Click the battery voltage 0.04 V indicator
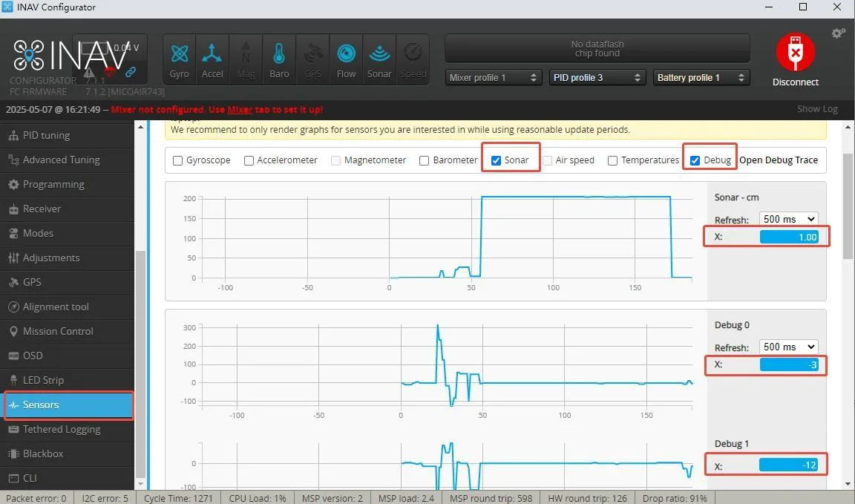The height and width of the screenshot is (504, 855). (126, 48)
